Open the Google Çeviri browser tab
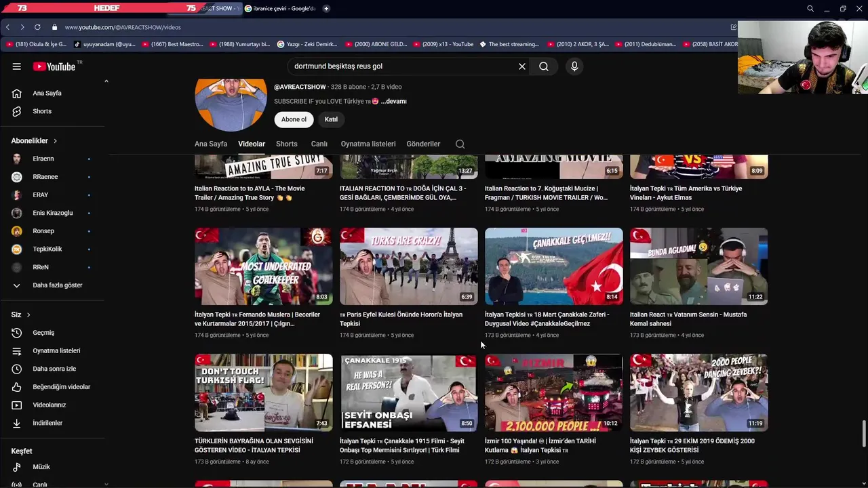868x488 pixels. [280, 9]
